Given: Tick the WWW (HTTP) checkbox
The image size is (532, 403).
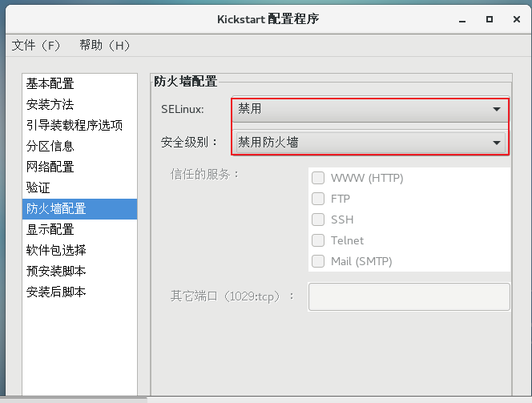Looking at the screenshot, I should click(318, 178).
